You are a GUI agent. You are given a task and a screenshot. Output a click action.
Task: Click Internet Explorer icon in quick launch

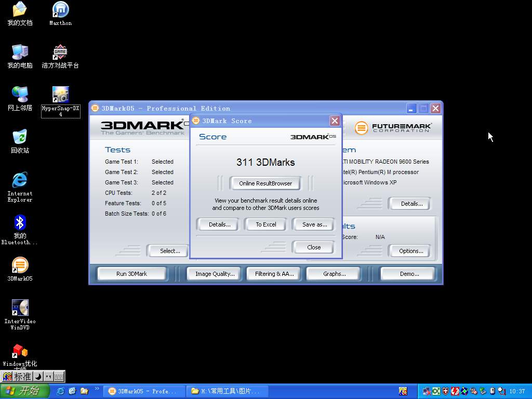60,391
